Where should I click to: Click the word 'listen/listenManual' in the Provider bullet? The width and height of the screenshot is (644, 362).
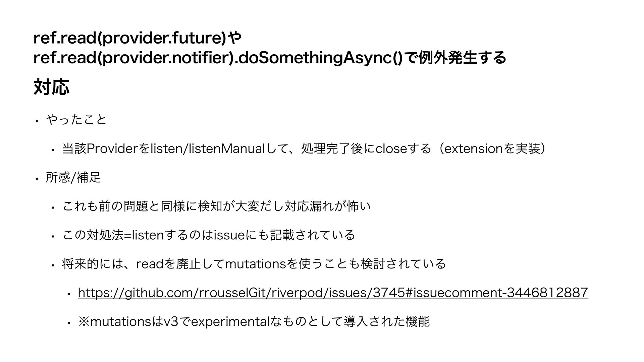pos(208,148)
